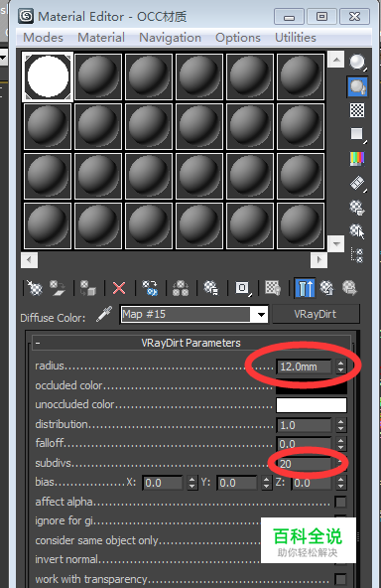
Task: Click the Make Unique icon
Action: coord(181,288)
